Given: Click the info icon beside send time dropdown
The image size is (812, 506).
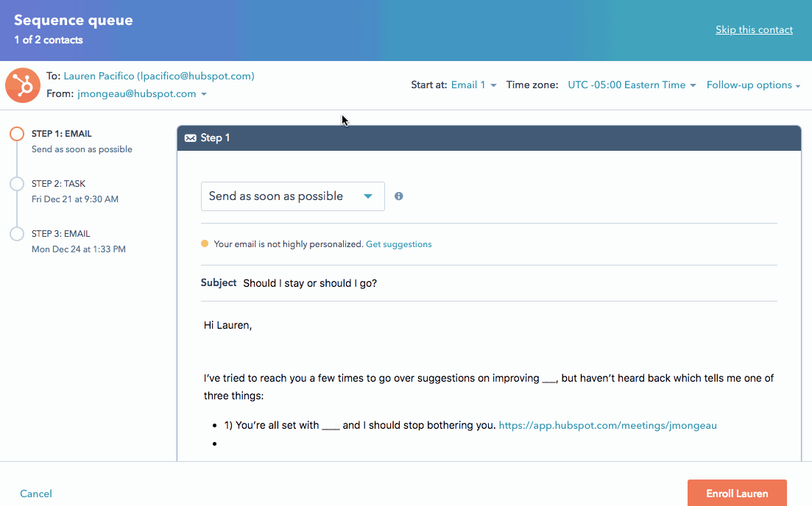Looking at the screenshot, I should (399, 196).
